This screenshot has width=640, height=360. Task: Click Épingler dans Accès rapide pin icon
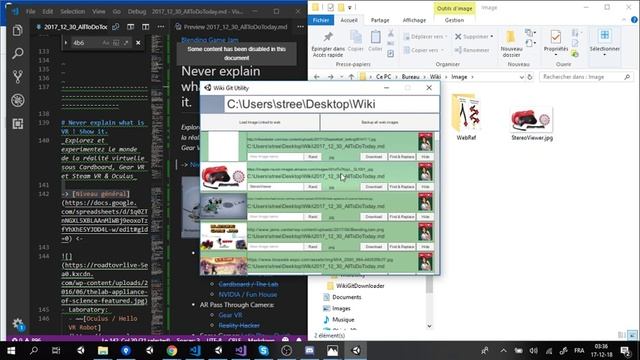pyautogui.click(x=328, y=37)
